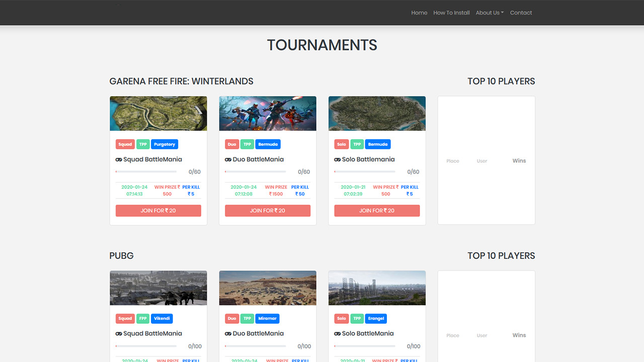Click the Vikendi snow map thumbnail

pos(158,288)
